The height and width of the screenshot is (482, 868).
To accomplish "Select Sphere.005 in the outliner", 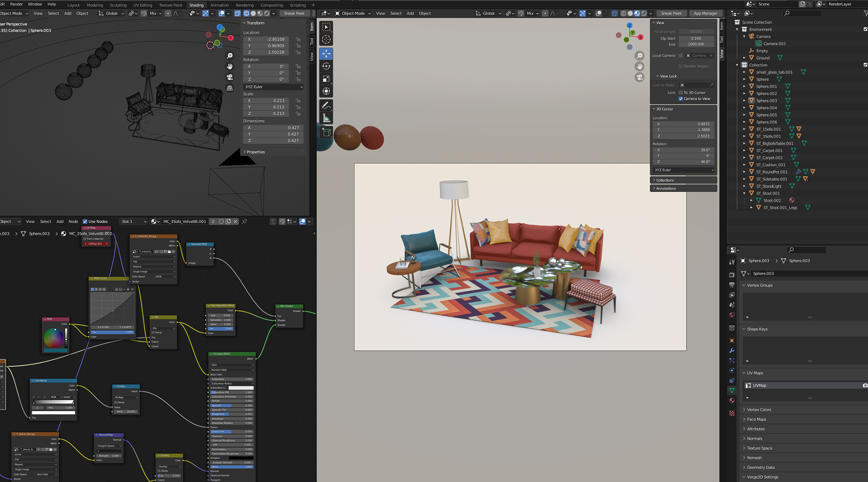I will (x=766, y=115).
